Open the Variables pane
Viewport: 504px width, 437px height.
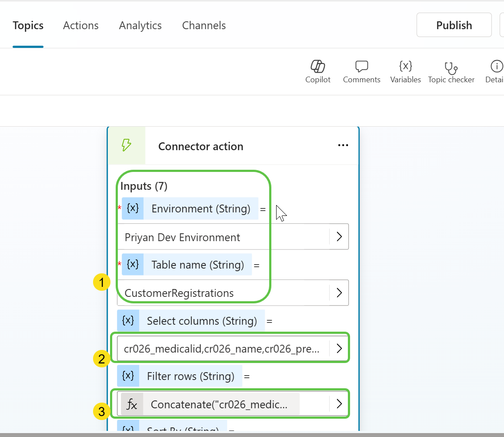[405, 67]
